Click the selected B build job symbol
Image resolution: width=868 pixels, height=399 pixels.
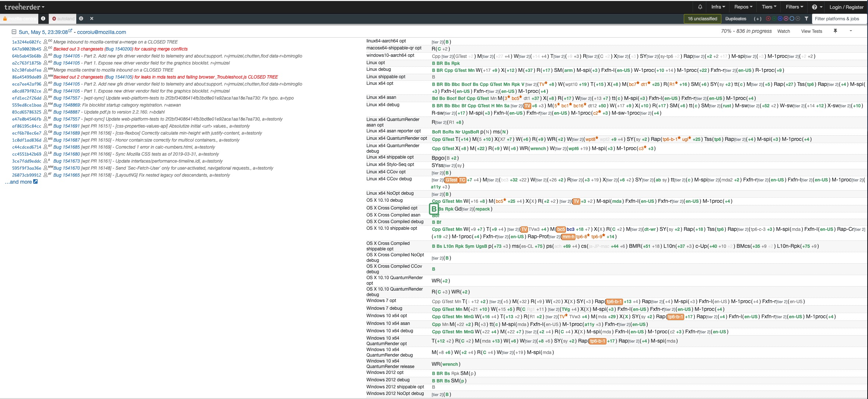pos(434,209)
